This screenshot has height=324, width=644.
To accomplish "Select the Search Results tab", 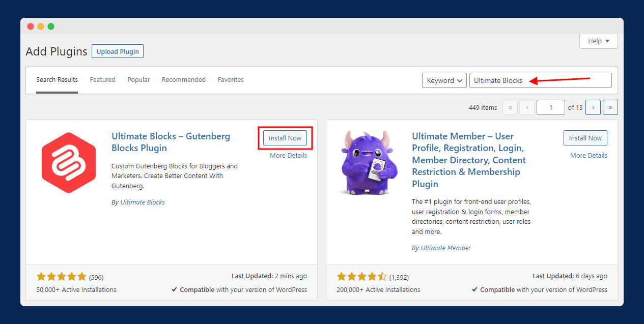I will coord(57,80).
